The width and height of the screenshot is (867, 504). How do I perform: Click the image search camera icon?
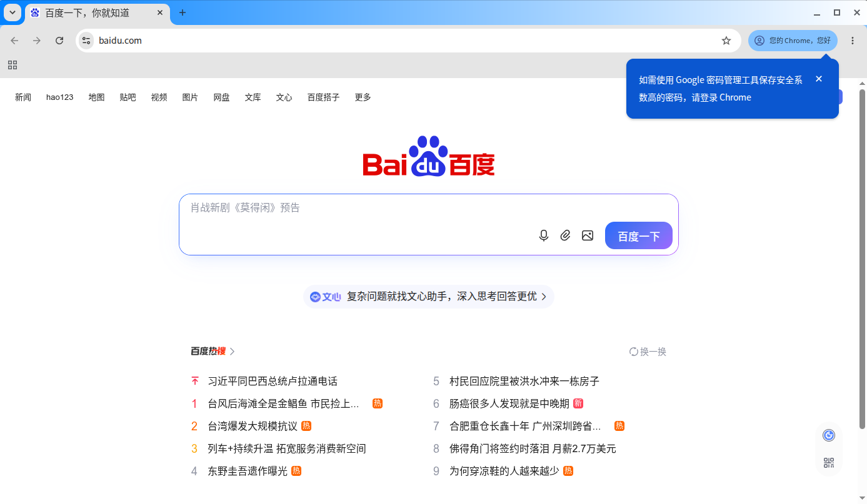(x=587, y=235)
